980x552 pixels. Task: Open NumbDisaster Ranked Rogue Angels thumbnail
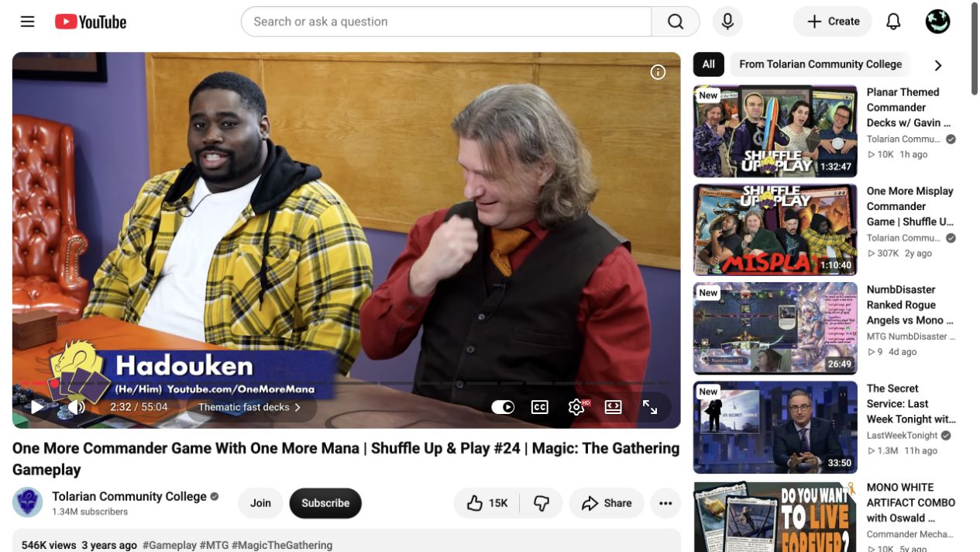click(775, 329)
